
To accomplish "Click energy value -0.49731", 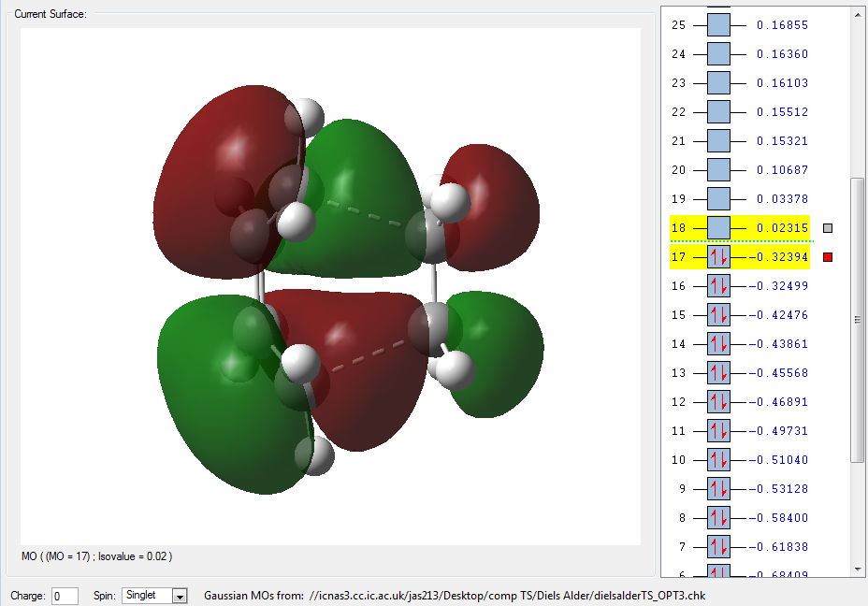I will (x=778, y=430).
